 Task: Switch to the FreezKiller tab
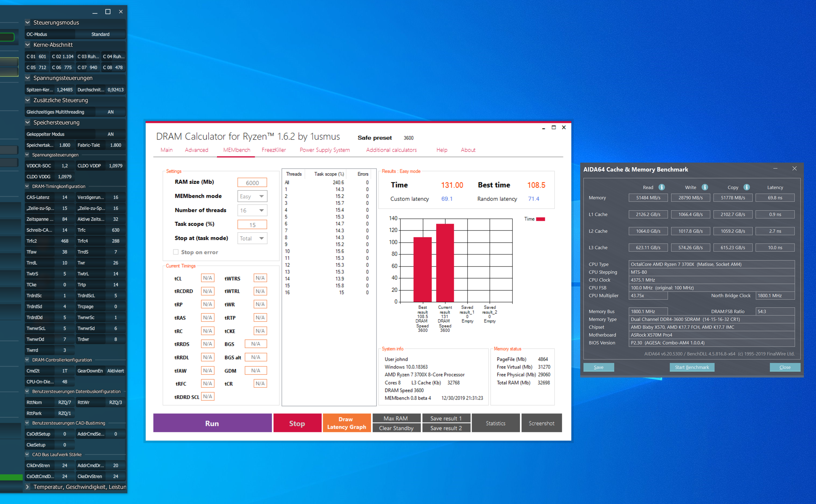273,150
